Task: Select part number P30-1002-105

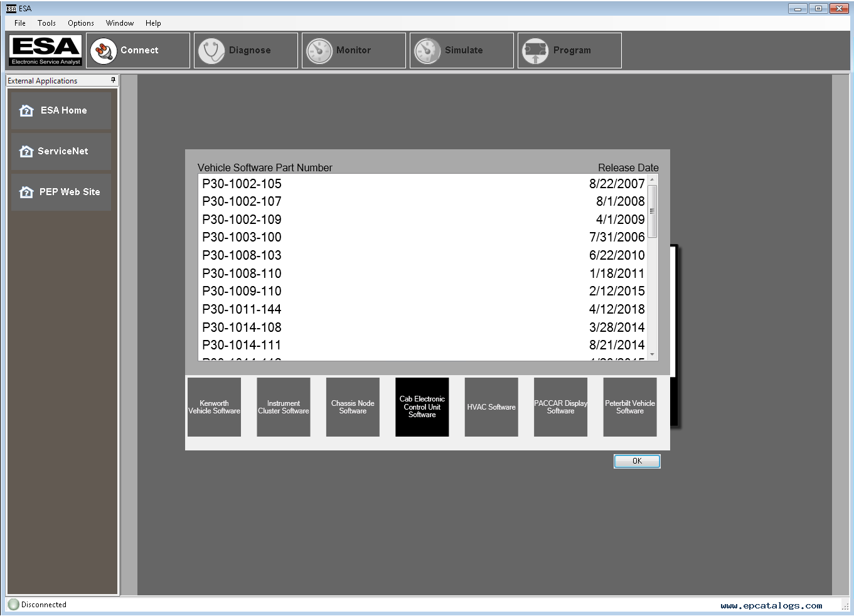Action: [242, 184]
